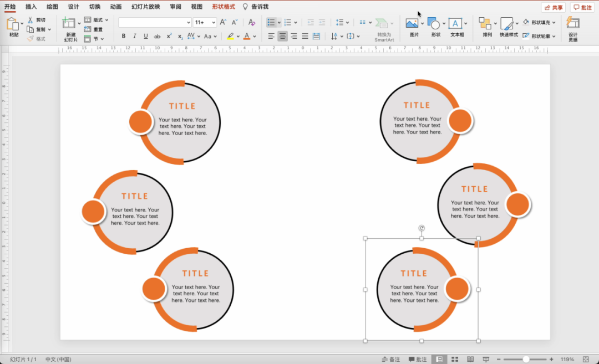The image size is (599, 364).
Task: Start slideshow from status bar icon
Action: click(486, 359)
